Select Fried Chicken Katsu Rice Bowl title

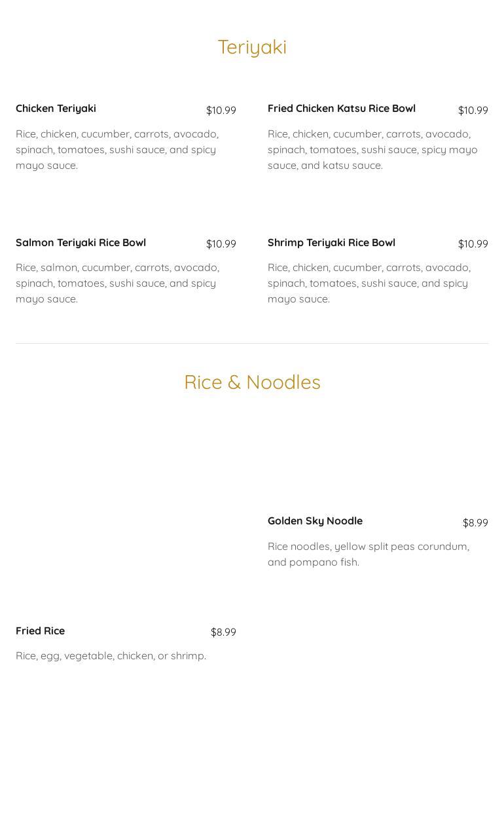click(x=342, y=109)
